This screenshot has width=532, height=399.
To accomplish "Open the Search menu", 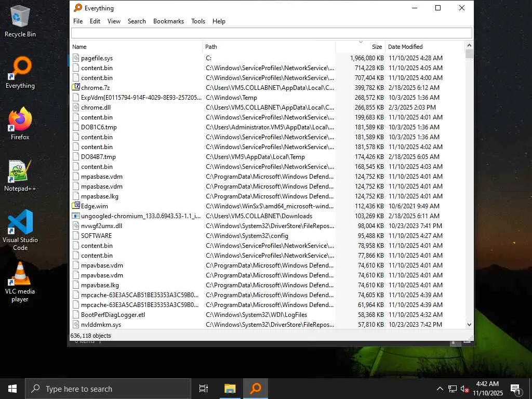I will pos(137,21).
